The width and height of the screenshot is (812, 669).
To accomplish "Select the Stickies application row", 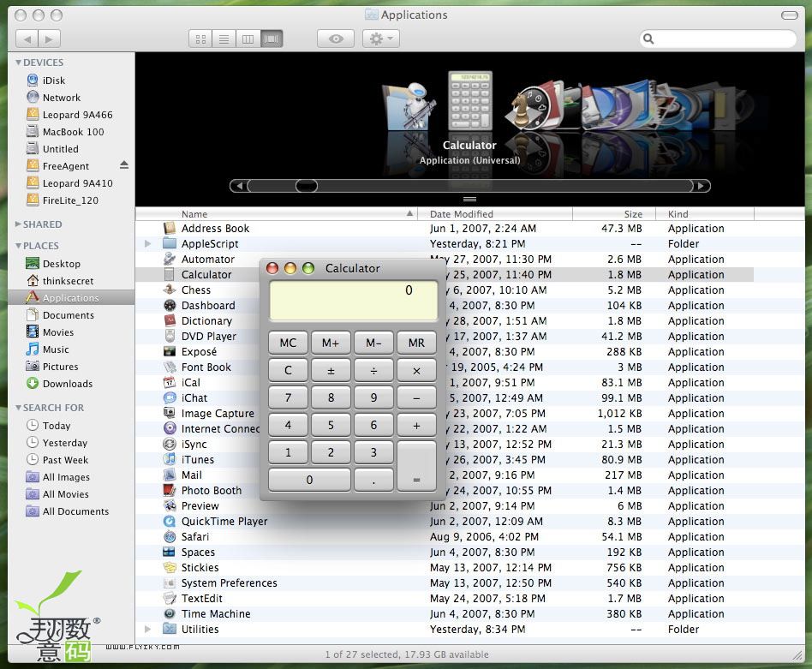I will [445, 568].
